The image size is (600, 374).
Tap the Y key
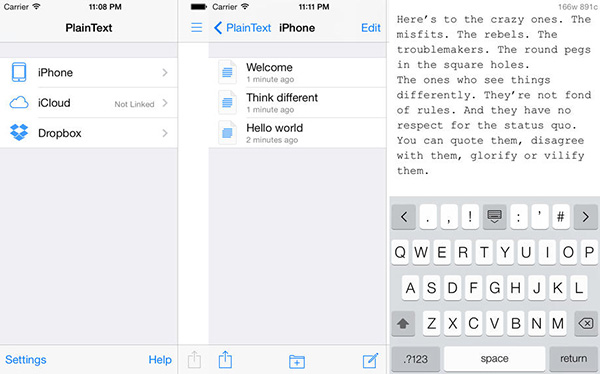point(505,252)
